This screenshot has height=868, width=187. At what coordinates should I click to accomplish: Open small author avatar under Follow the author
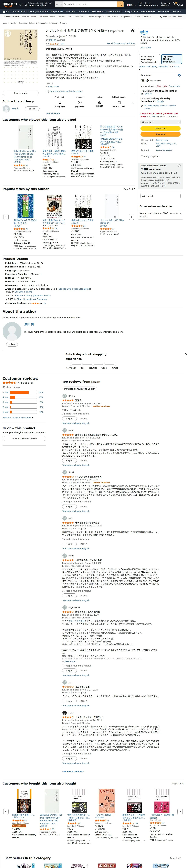(6, 108)
